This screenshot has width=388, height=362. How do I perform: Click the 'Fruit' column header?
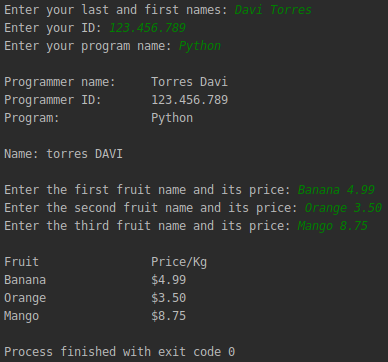(21, 262)
